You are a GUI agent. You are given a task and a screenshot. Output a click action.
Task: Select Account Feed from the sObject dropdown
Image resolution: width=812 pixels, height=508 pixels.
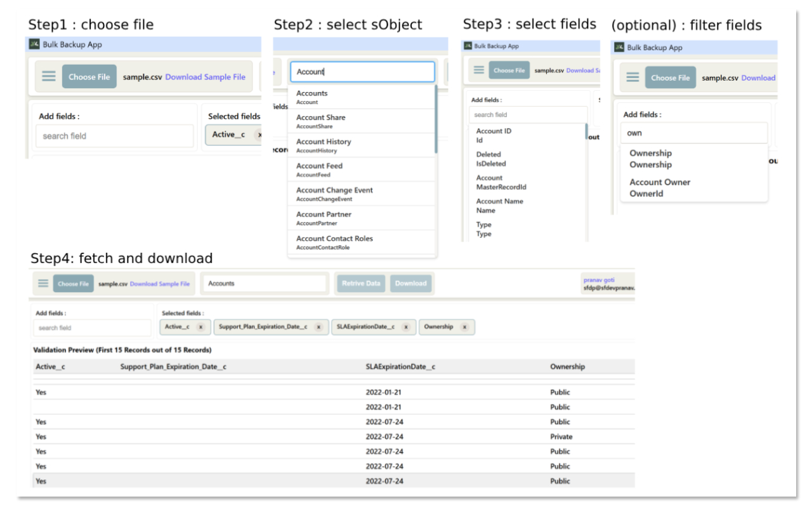[x=361, y=170]
